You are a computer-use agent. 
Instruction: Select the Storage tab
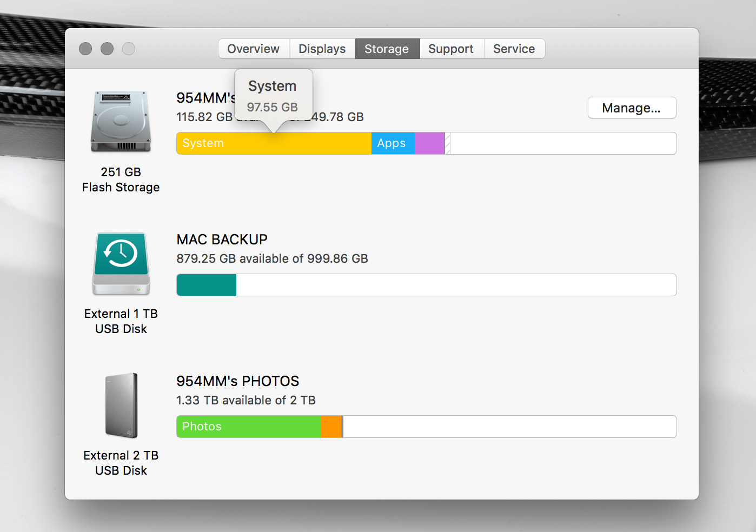click(x=387, y=49)
